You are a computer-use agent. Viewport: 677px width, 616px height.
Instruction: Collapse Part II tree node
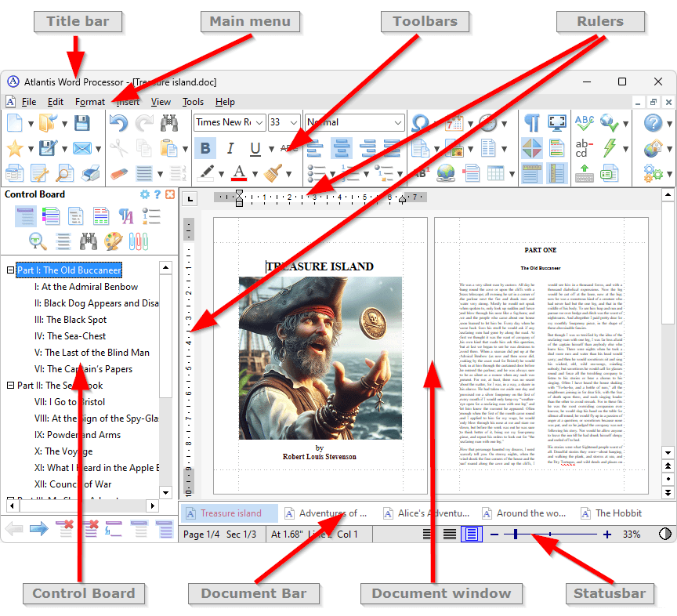click(10, 385)
